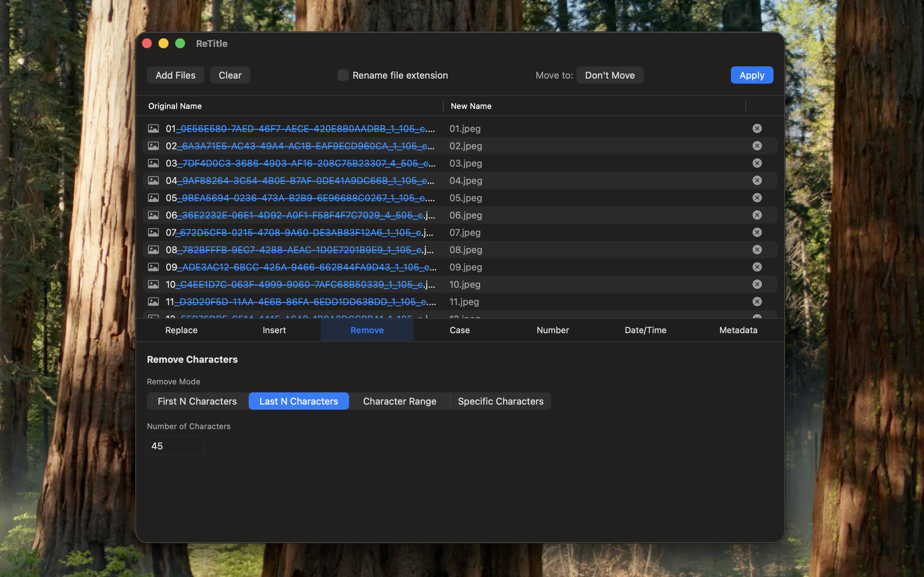Remove 05.jpeg using the x button
924x577 pixels.
(x=757, y=197)
